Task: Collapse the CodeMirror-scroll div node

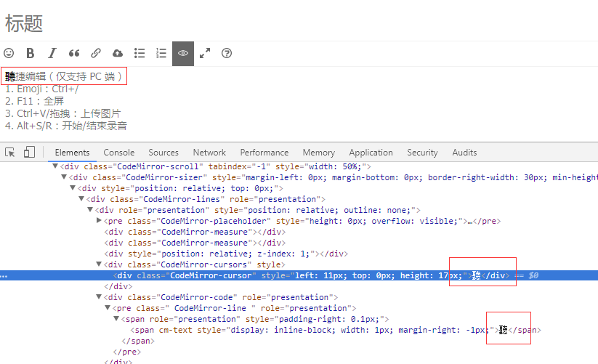Action: (55, 166)
